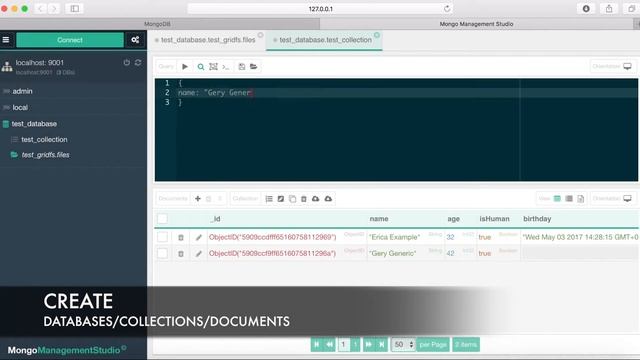The image size is (640, 360).
Task: Click the copy collection icon
Action: point(292,199)
